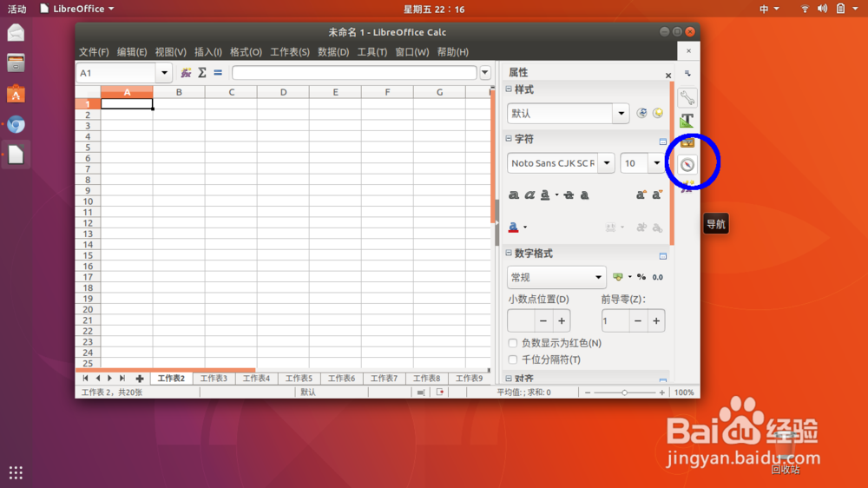Collapse the 数字格式 section

[509, 254]
